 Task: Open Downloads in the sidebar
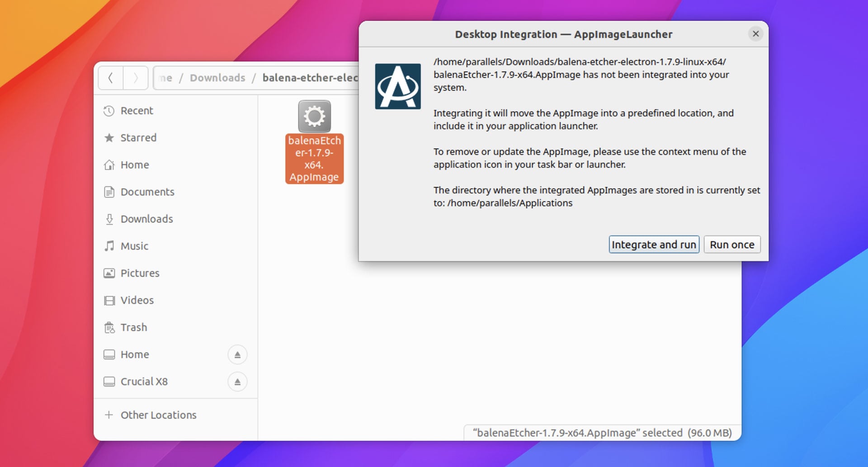coord(175,219)
